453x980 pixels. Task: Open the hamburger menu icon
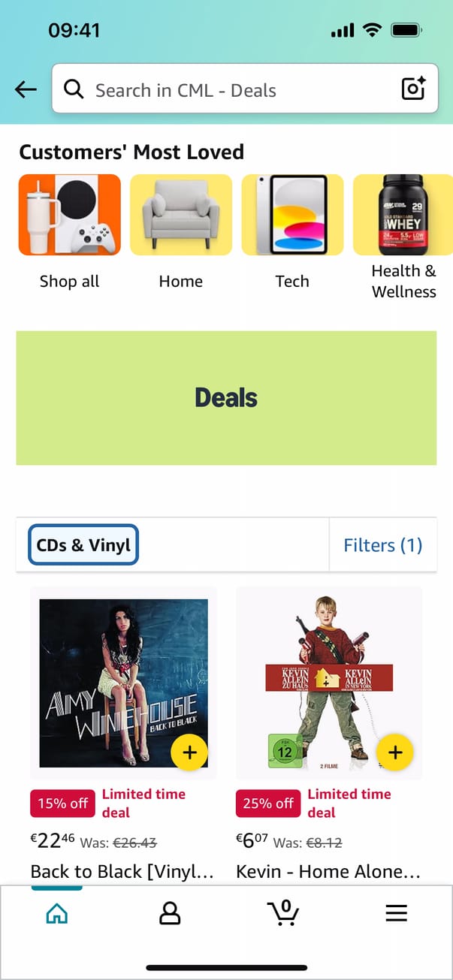(396, 913)
